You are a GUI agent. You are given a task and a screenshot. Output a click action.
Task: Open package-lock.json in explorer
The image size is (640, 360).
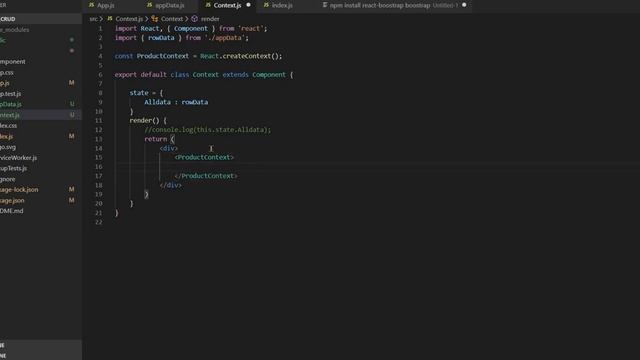[41, 189]
